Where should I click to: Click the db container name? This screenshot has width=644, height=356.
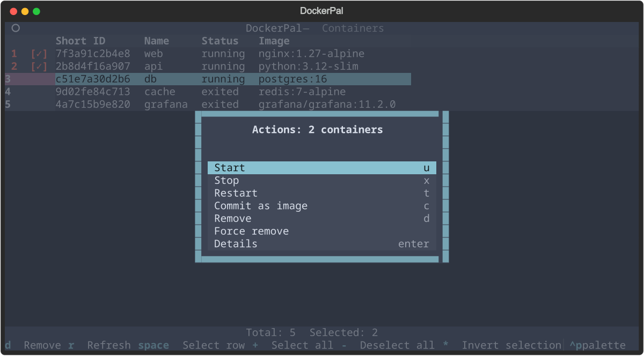pos(150,79)
